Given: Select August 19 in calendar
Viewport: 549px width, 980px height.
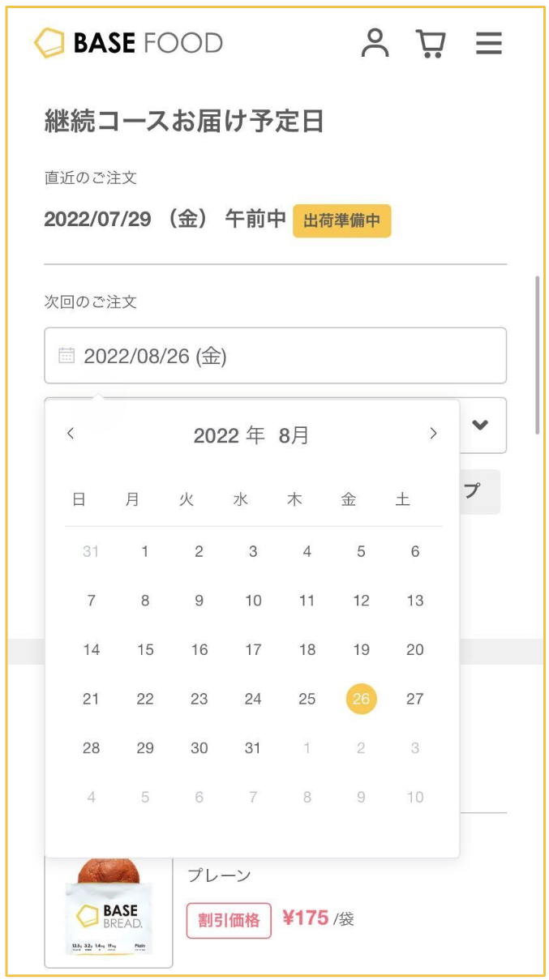Looking at the screenshot, I should coord(361,649).
